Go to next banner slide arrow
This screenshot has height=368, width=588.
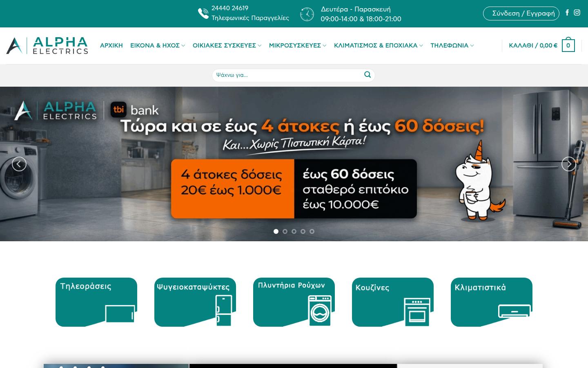[569, 164]
